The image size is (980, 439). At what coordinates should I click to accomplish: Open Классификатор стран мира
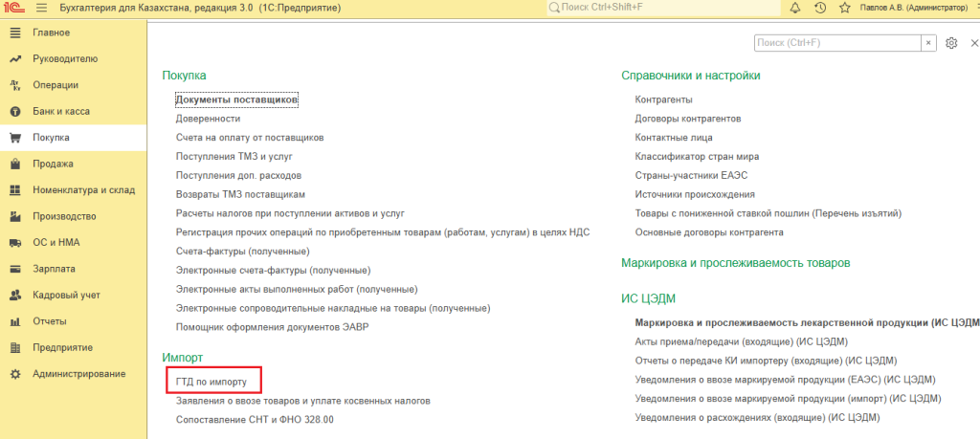tap(697, 156)
